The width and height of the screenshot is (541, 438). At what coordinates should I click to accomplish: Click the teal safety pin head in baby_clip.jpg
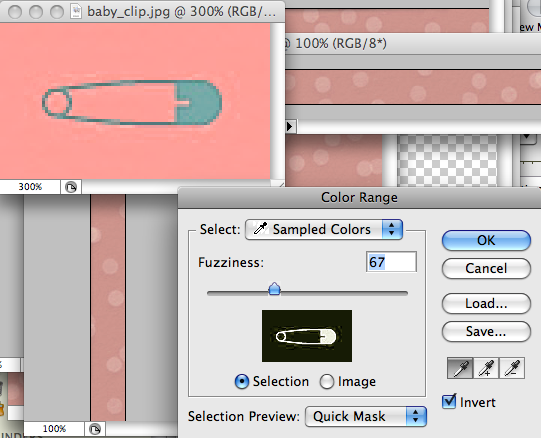[198, 102]
